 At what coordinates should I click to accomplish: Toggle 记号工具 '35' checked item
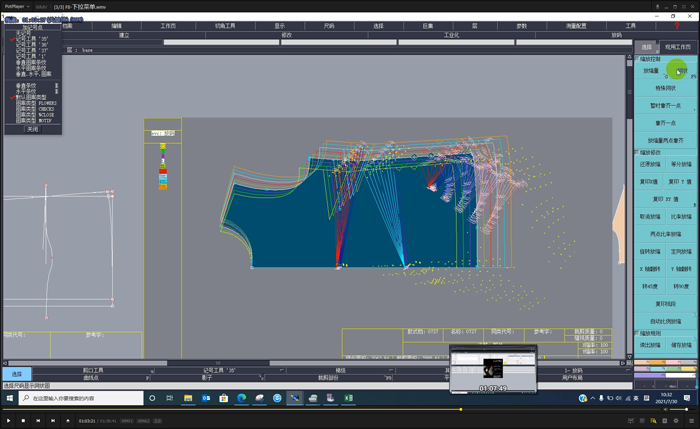click(32, 39)
